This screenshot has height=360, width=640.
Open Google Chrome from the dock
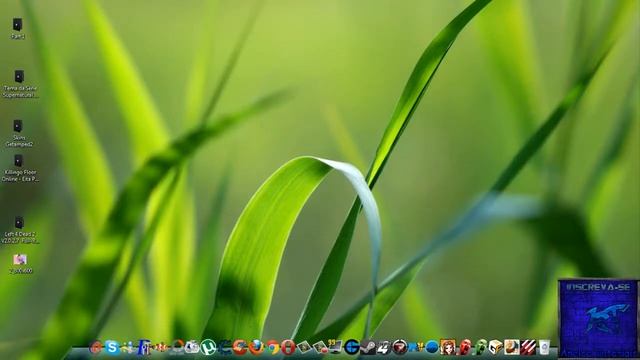[x=272, y=348]
